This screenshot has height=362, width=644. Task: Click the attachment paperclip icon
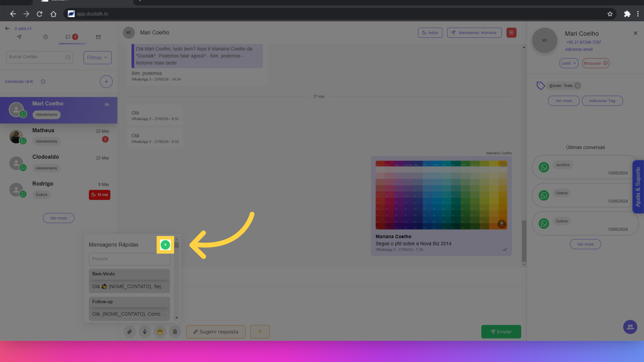(129, 332)
